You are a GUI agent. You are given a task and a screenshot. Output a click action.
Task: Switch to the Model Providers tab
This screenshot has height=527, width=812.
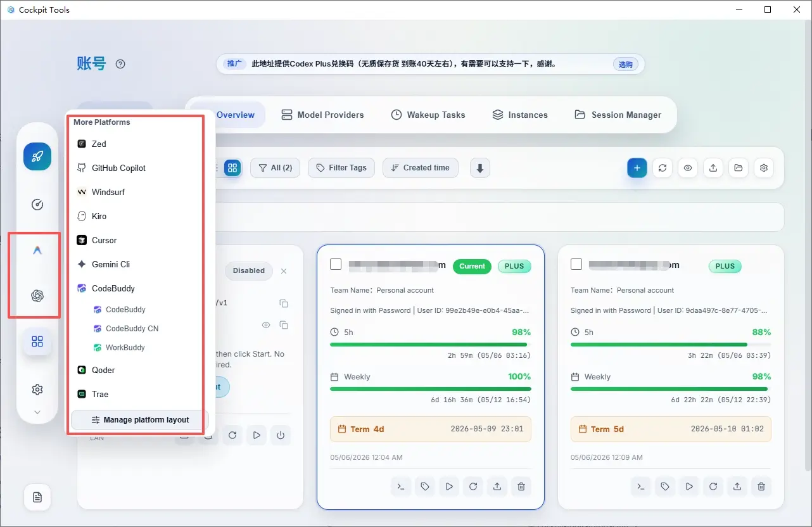point(322,115)
